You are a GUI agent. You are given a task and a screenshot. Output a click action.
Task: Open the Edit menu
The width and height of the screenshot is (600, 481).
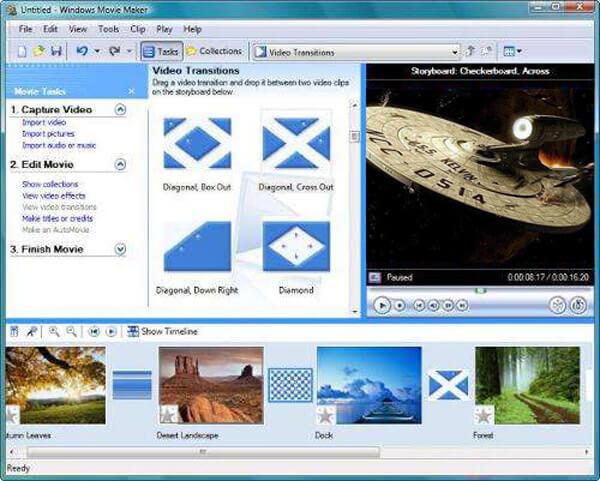(50, 29)
